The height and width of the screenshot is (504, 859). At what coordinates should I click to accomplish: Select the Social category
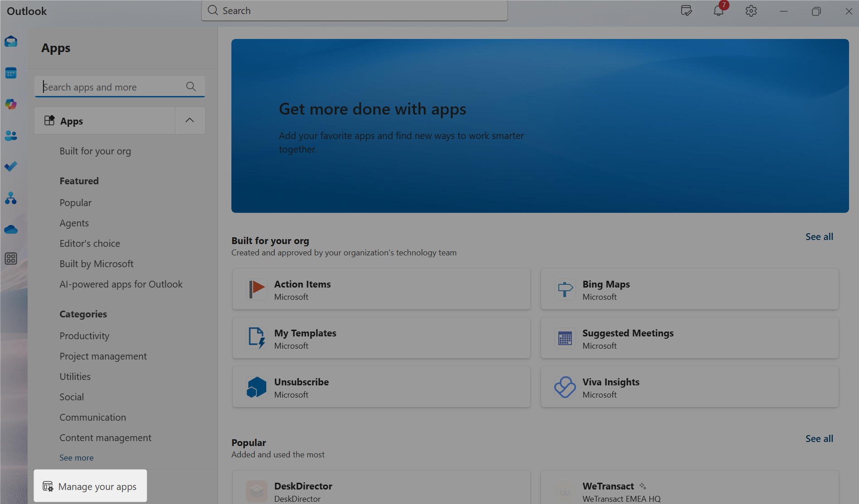point(72,397)
